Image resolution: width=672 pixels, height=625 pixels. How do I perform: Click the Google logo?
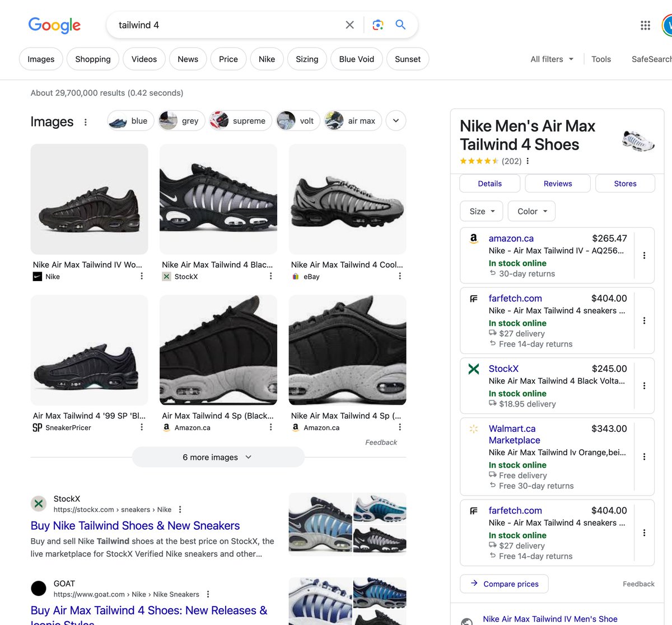pyautogui.click(x=54, y=25)
